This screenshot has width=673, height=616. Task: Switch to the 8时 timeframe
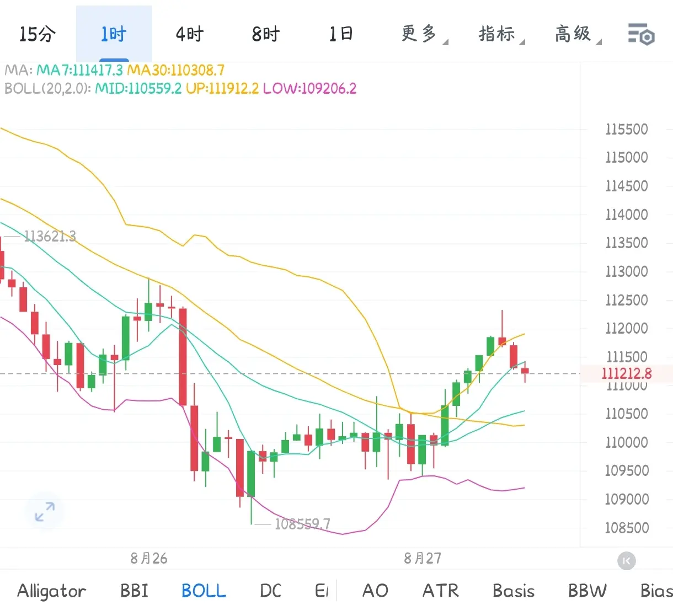point(266,34)
